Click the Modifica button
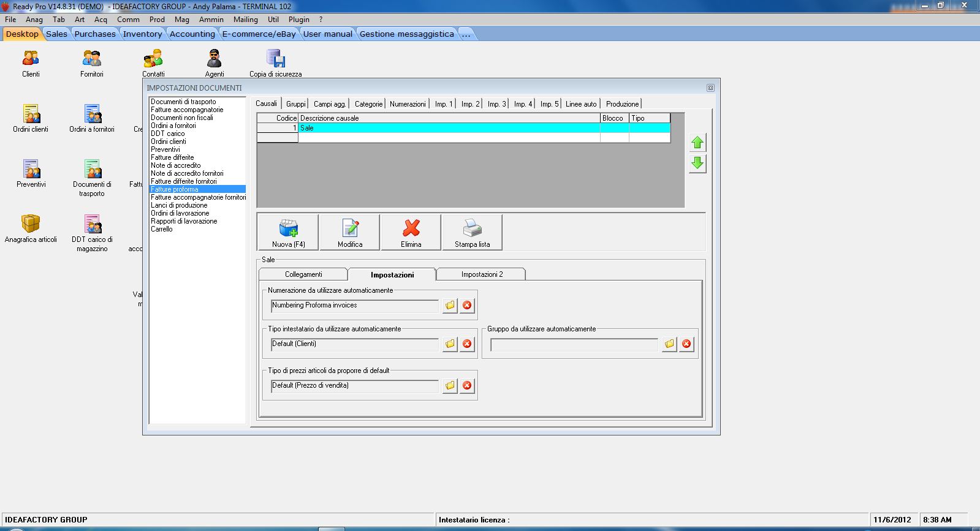 (x=350, y=232)
